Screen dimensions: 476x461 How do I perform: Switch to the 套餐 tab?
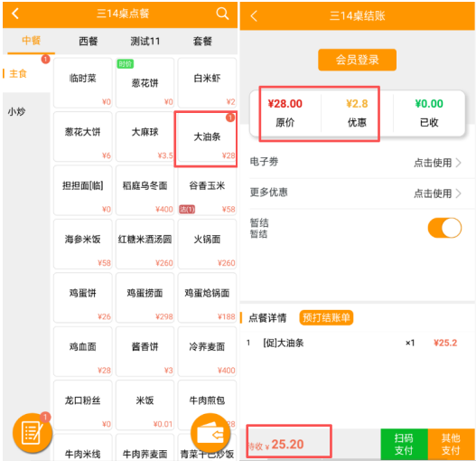[x=202, y=41]
